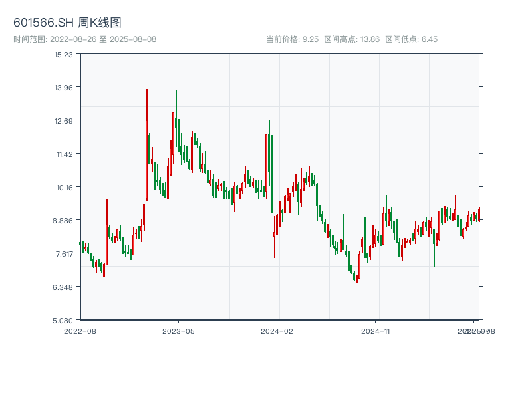The height and width of the screenshot is (399, 532).
Task: Click the x-axis label 2024-11
Action: click(375, 331)
